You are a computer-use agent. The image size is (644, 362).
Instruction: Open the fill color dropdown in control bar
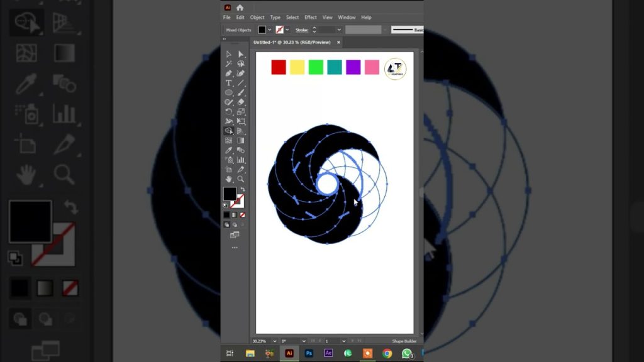(269, 30)
